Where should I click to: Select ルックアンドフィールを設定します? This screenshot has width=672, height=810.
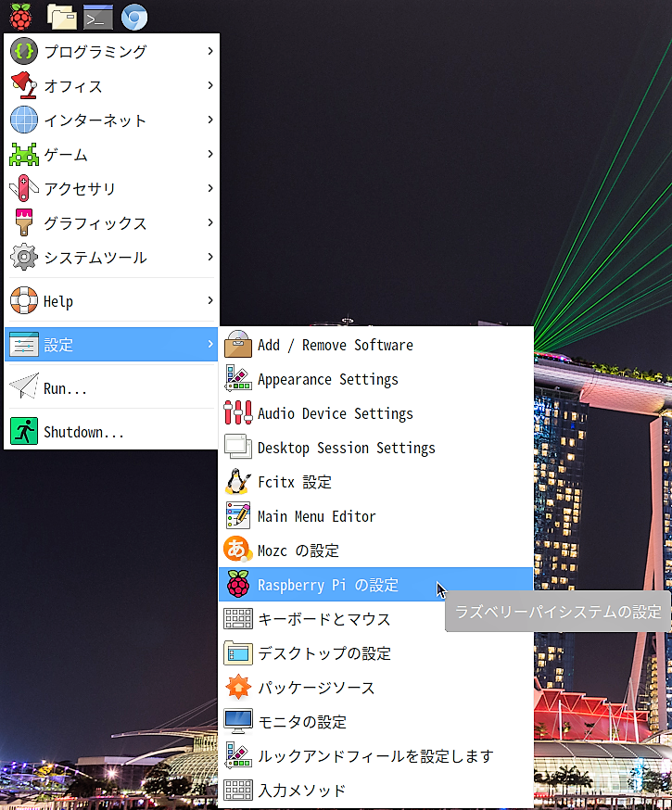point(376,755)
